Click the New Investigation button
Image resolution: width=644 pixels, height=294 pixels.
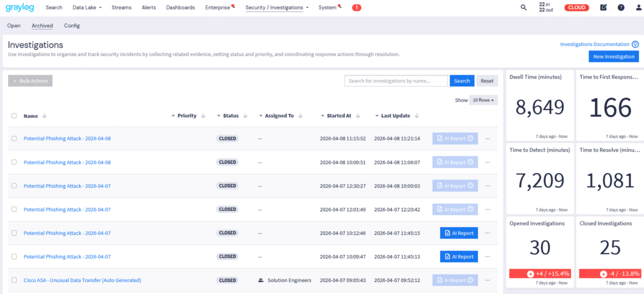[613, 57]
